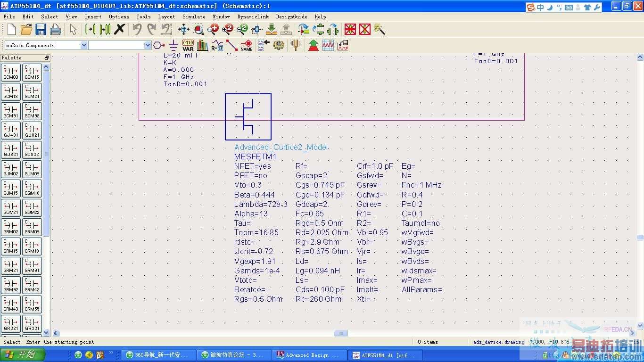Open the tuning fork Tune Parameters icon
Viewport: 644px width, 362px height.
(296, 45)
